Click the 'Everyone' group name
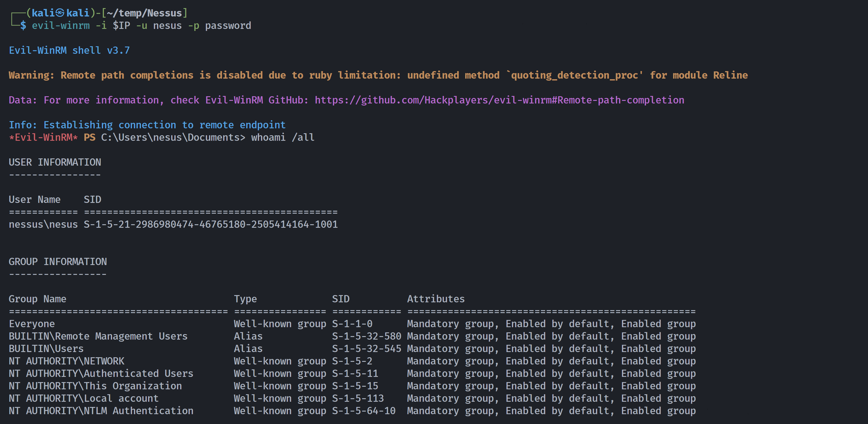Viewport: 868px width, 424px height. 32,324
